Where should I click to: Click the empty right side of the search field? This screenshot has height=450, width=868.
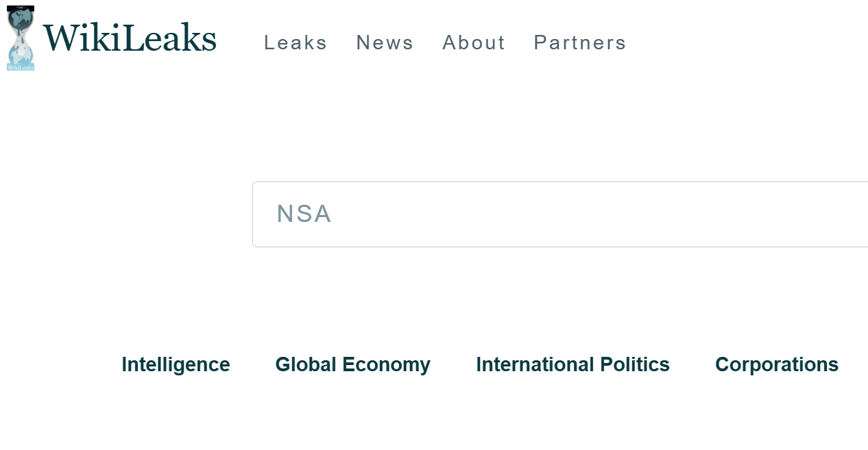click(x=754, y=214)
